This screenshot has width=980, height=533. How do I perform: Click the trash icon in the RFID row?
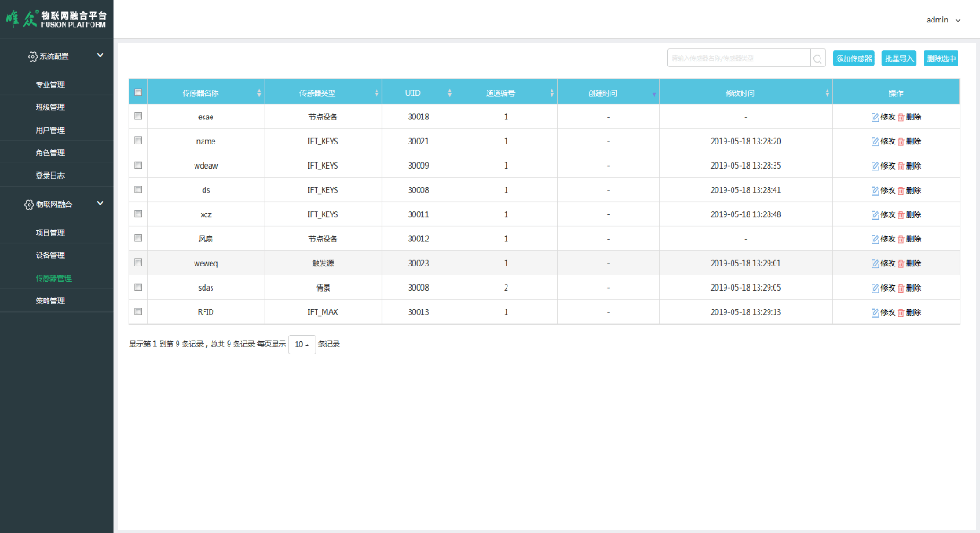click(x=900, y=313)
